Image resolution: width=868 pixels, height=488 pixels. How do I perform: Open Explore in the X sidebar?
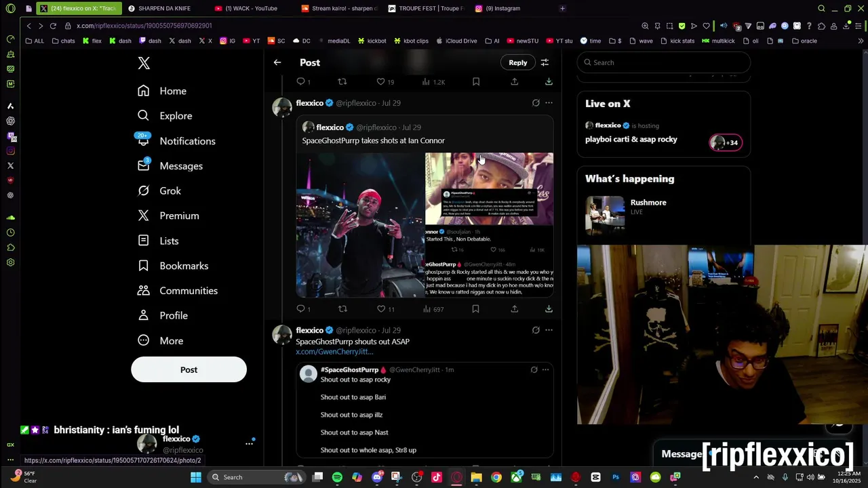(165, 116)
